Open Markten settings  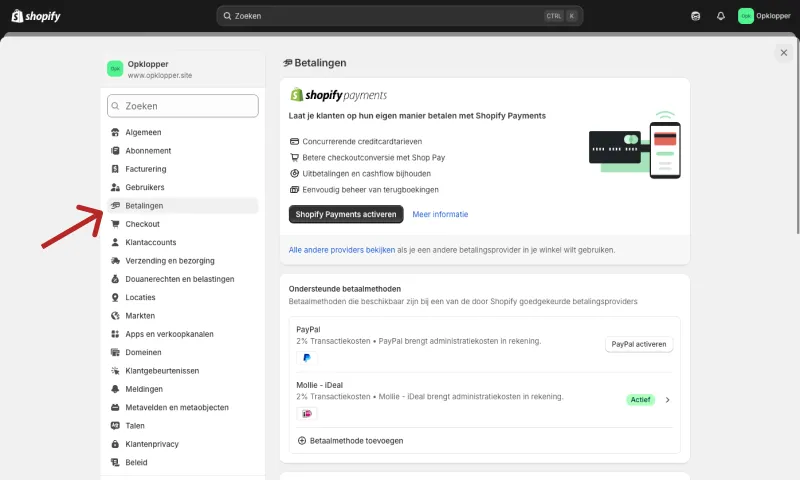pyautogui.click(x=183, y=316)
